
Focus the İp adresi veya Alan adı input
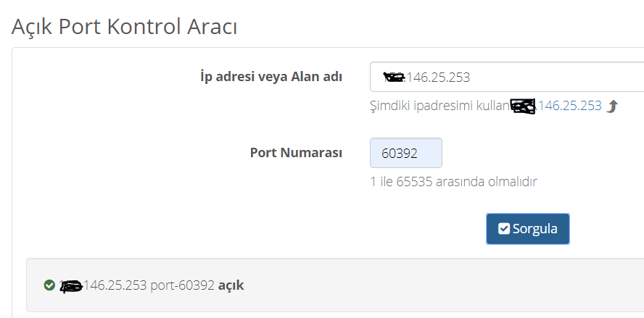pos(507,77)
